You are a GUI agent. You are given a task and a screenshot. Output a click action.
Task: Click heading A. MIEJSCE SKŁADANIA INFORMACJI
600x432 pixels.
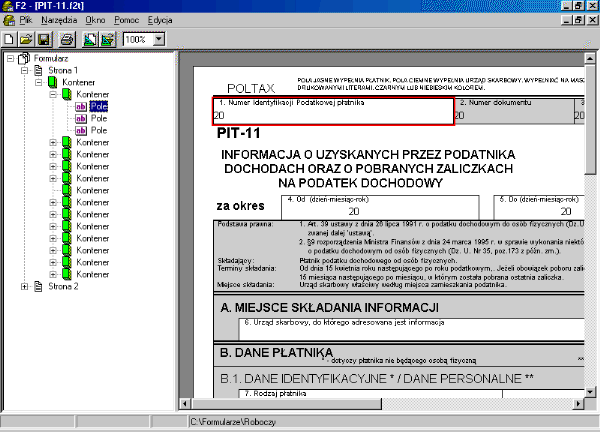(x=329, y=308)
